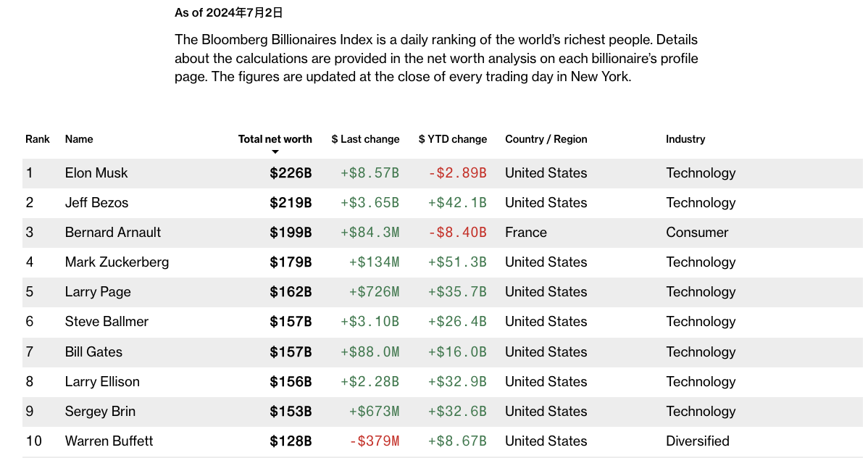Viewport: 868px width, 458px height.
Task: Click on Larry Page's name
Action: point(98,292)
